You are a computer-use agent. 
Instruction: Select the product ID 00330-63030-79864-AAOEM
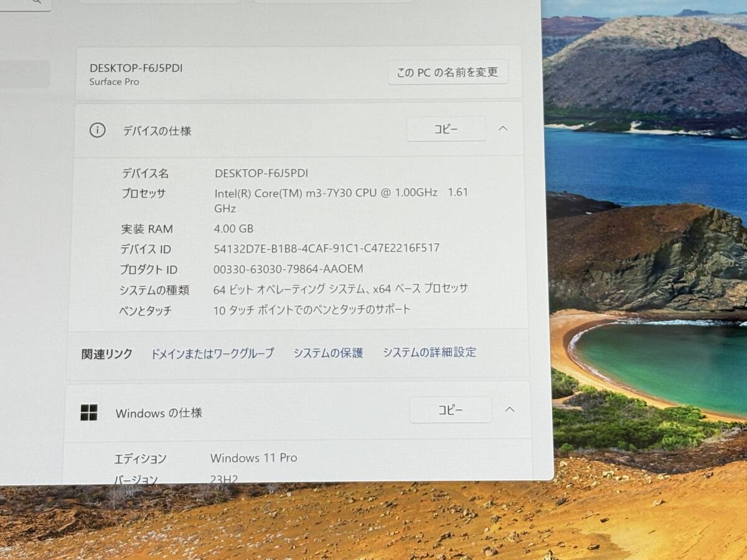tap(288, 269)
